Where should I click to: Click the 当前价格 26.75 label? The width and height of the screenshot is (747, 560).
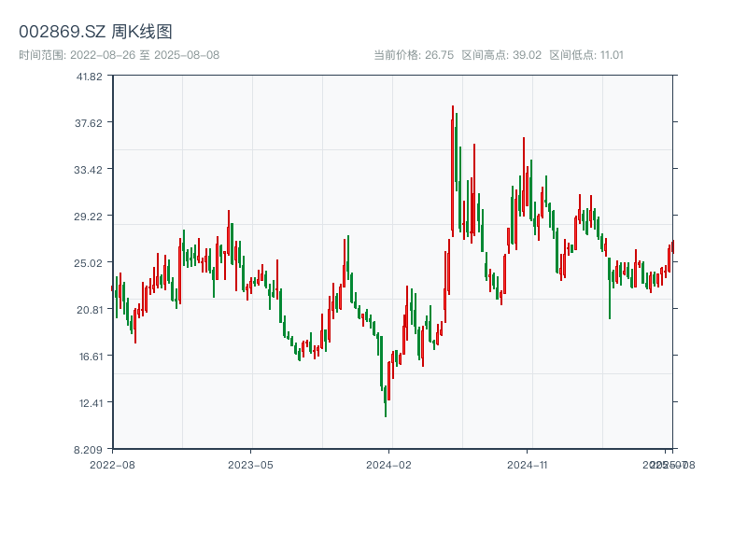[414, 55]
